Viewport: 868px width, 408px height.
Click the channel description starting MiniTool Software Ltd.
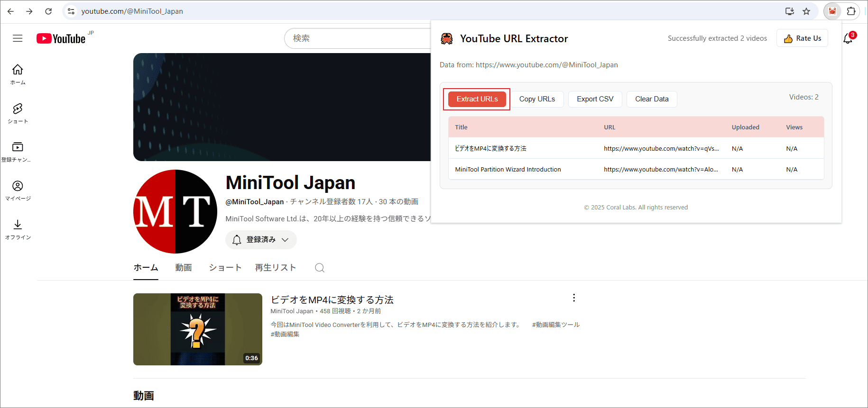click(328, 219)
